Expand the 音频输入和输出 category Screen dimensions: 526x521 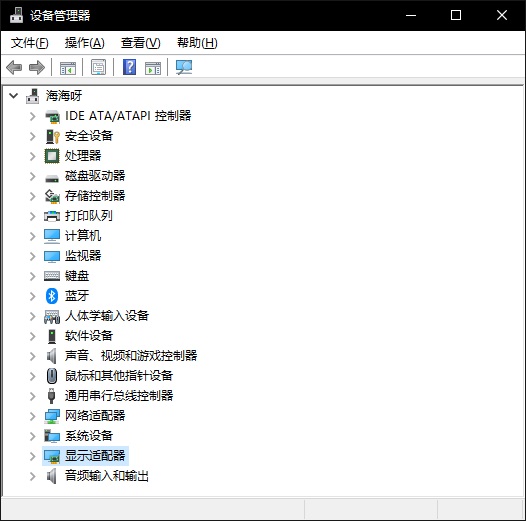coord(33,476)
